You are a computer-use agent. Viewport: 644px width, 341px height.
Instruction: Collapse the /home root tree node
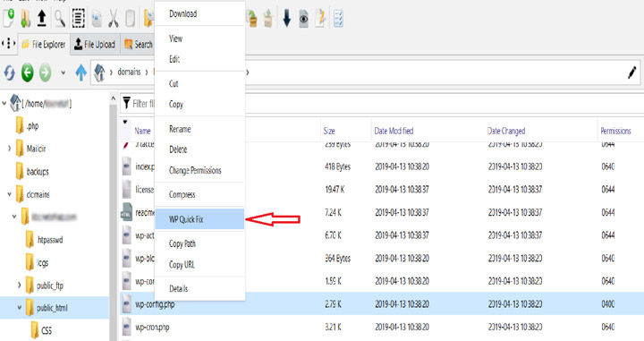pyautogui.click(x=4, y=103)
